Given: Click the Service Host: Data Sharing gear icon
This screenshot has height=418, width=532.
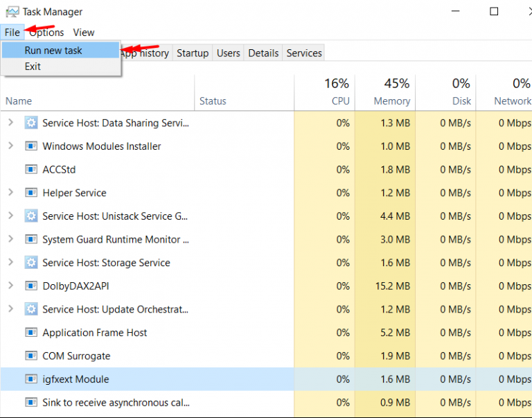Looking at the screenshot, I should click(x=31, y=123).
